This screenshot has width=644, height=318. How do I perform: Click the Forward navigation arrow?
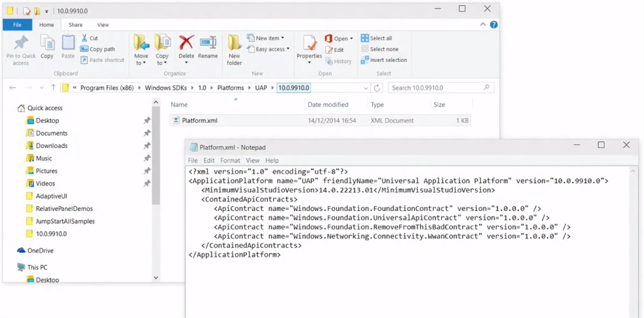tap(29, 88)
